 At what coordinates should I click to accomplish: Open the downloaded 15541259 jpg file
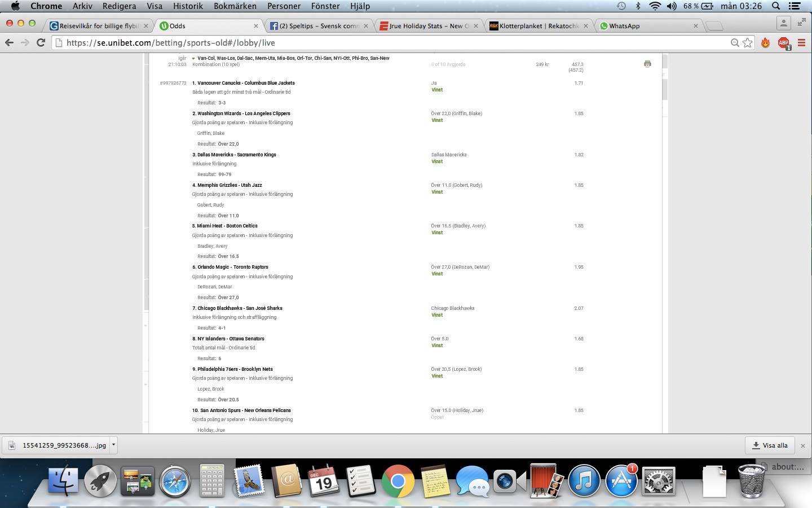56,445
